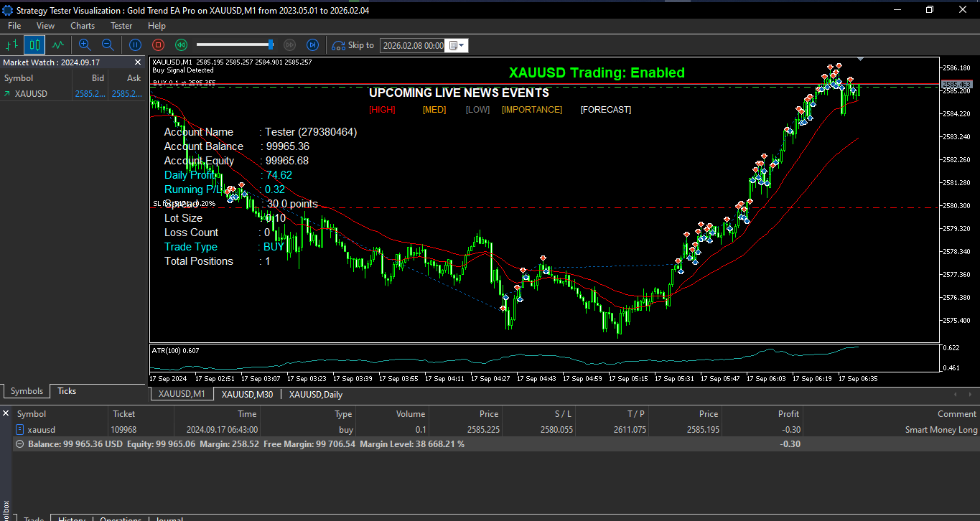
Task: Open the Charts menu
Action: [83, 26]
